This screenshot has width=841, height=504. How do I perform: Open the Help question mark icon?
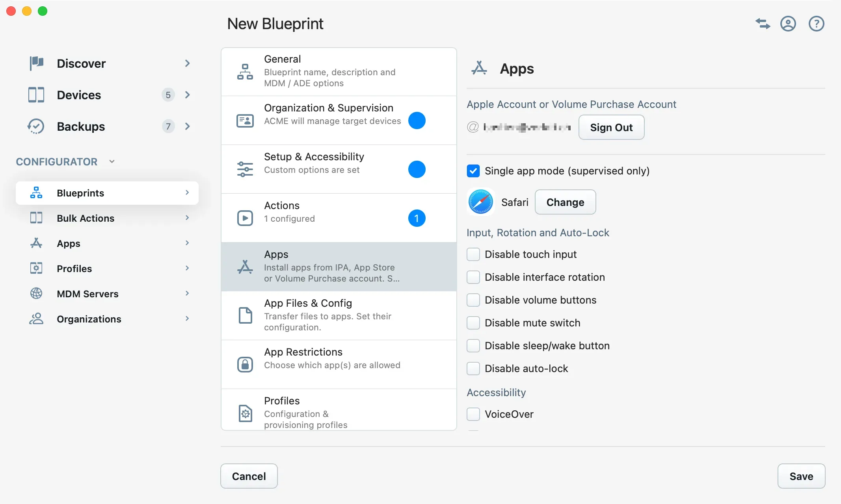click(x=816, y=24)
